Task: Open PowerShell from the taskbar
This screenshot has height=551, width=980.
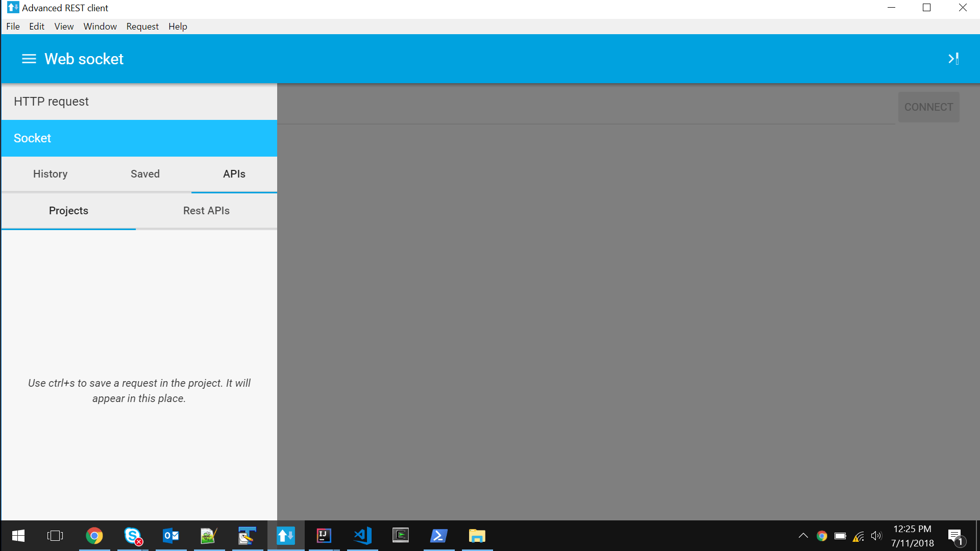Action: point(439,536)
